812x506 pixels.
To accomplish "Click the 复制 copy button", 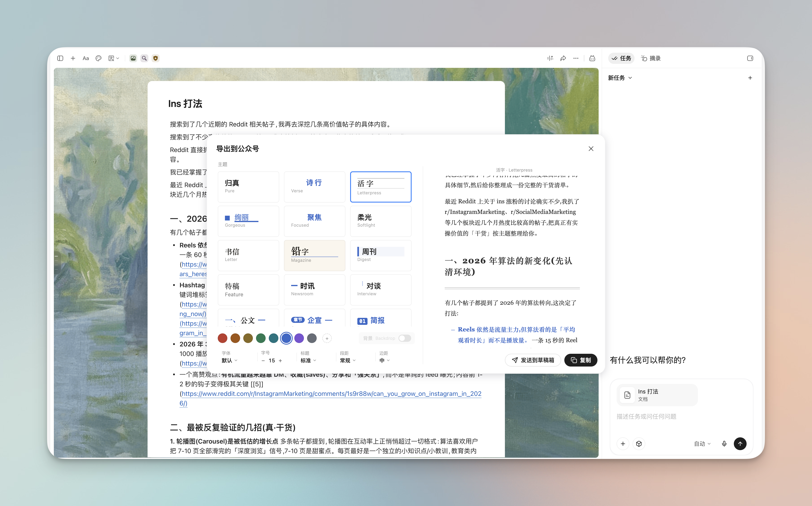I will (580, 360).
